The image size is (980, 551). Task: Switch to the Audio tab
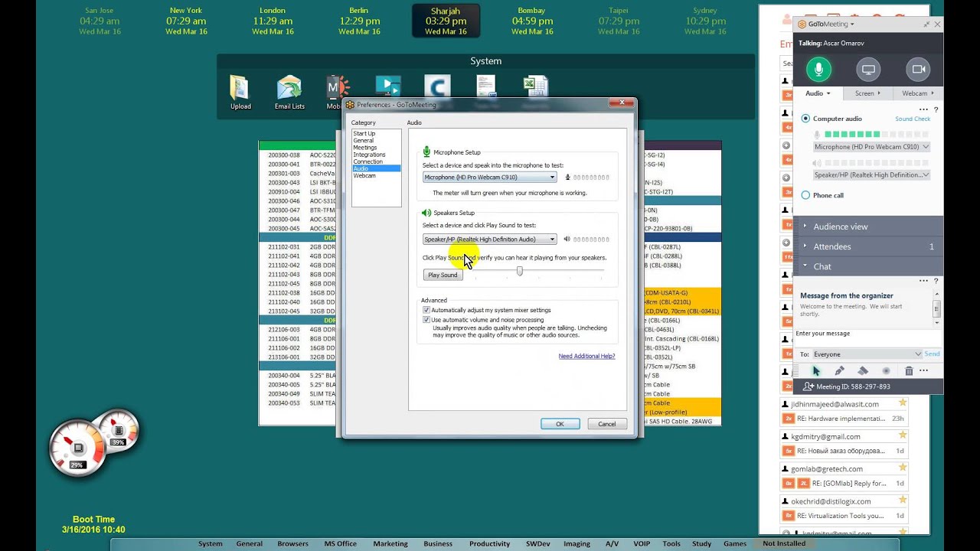pyautogui.click(x=818, y=93)
